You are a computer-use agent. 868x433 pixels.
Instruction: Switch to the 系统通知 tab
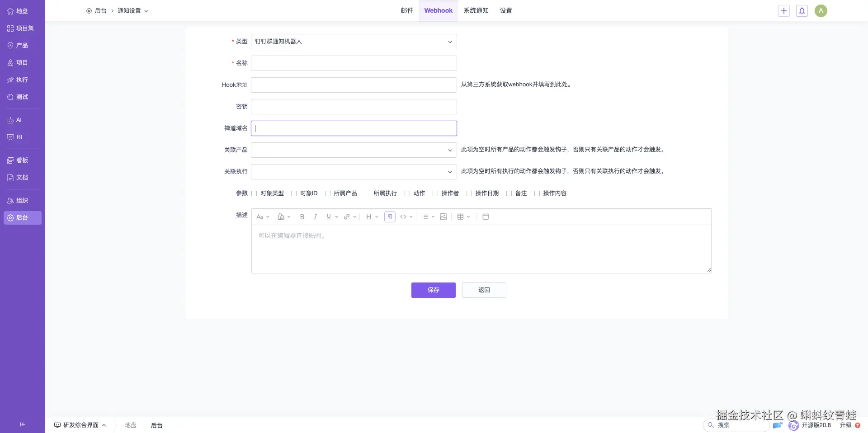click(x=476, y=11)
